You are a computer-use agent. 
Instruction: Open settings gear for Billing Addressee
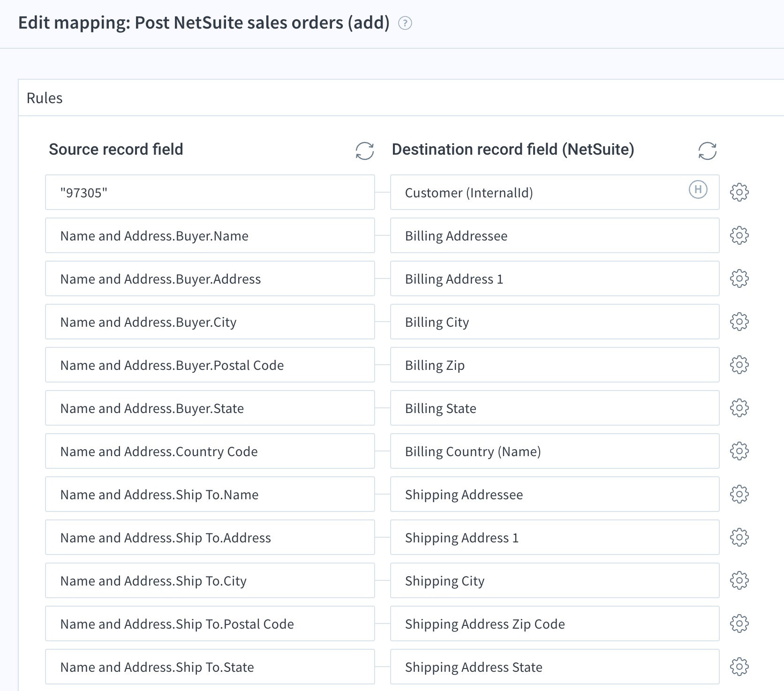click(739, 235)
